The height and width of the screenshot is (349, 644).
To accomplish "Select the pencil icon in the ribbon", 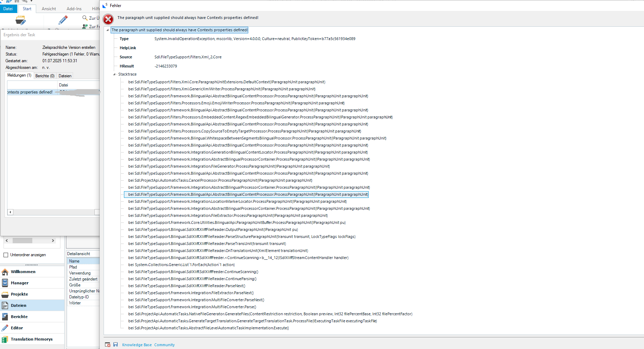I will (63, 20).
